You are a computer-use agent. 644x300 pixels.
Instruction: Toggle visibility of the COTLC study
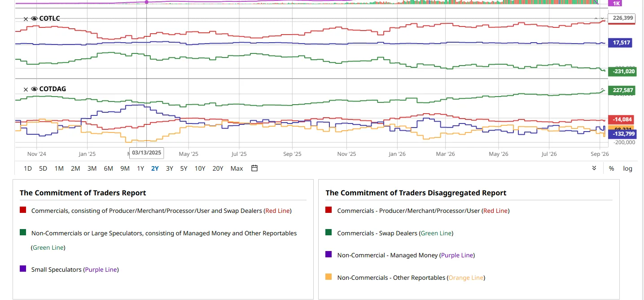point(34,19)
